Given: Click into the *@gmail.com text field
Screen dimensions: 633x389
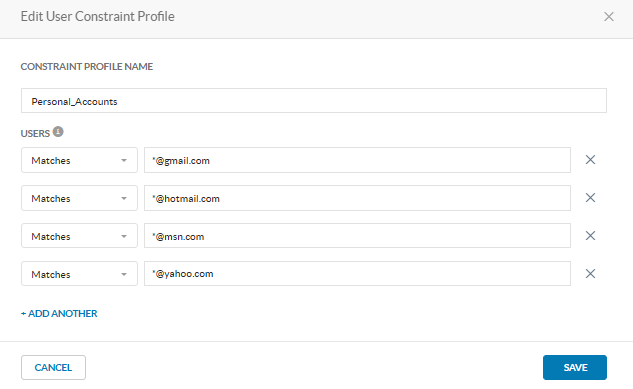Looking at the screenshot, I should click(x=357, y=160).
